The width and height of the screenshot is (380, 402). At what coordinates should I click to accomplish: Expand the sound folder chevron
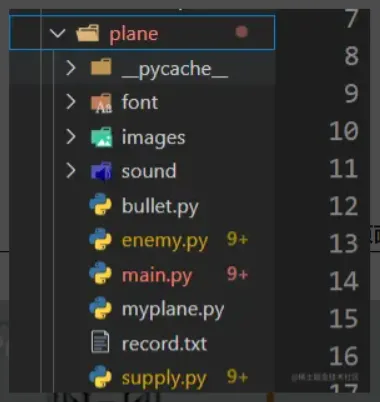pos(71,171)
